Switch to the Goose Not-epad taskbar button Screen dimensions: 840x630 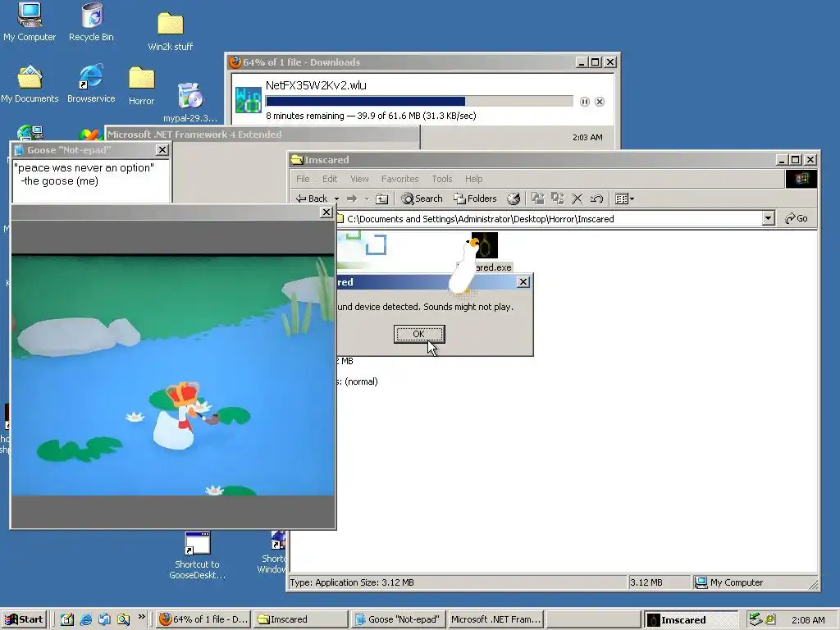[398, 620]
